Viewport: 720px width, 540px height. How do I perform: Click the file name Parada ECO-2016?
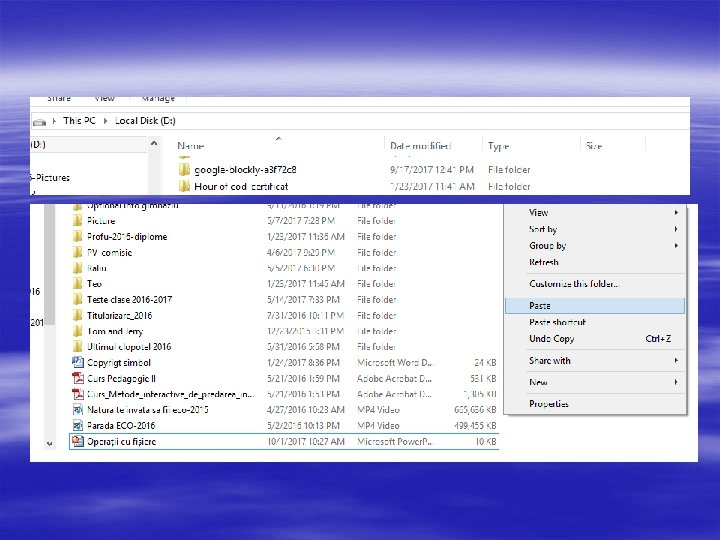coord(121,426)
